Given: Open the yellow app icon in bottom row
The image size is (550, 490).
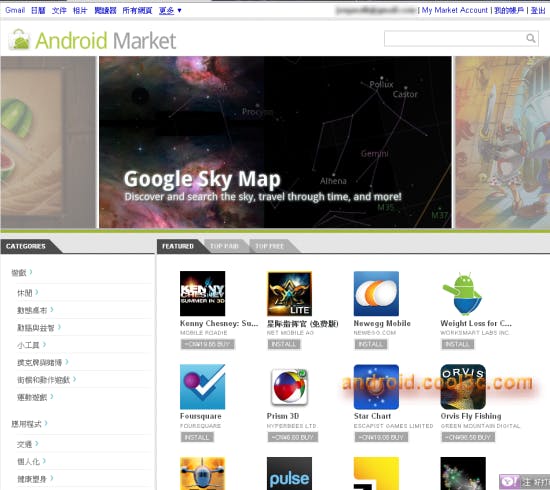Looking at the screenshot, I should pos(376,474).
